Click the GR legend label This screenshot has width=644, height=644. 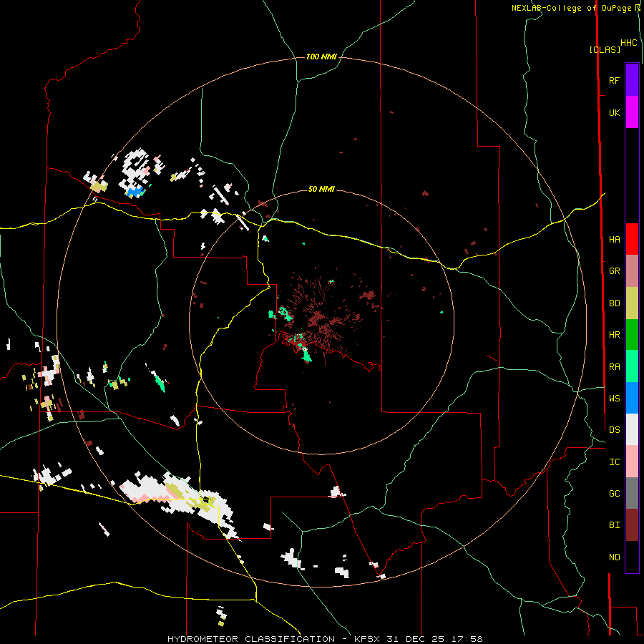click(x=614, y=271)
